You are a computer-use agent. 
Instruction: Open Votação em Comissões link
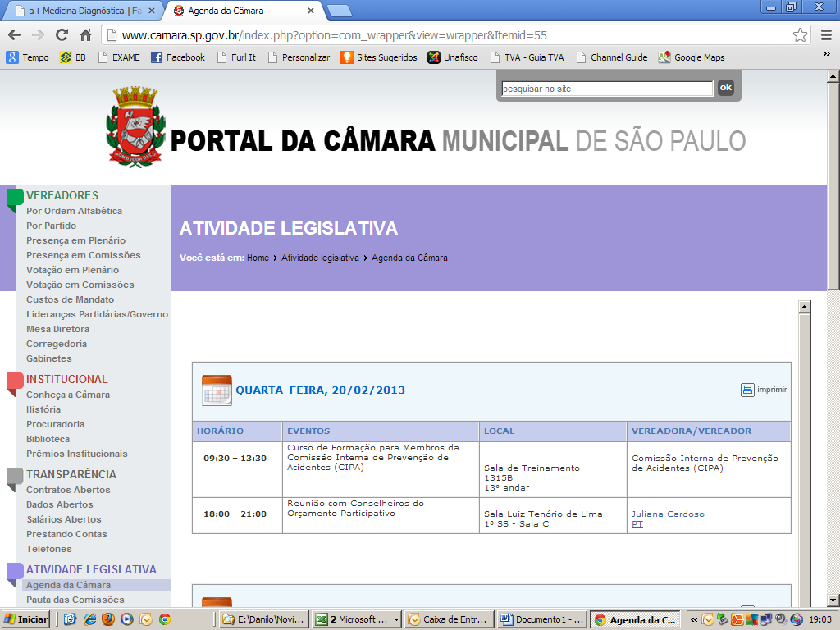pyautogui.click(x=80, y=285)
